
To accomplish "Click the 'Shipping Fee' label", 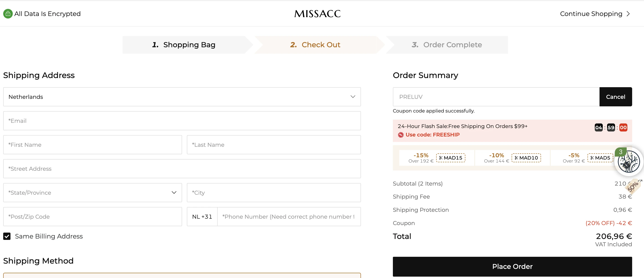I will pyautogui.click(x=411, y=197).
